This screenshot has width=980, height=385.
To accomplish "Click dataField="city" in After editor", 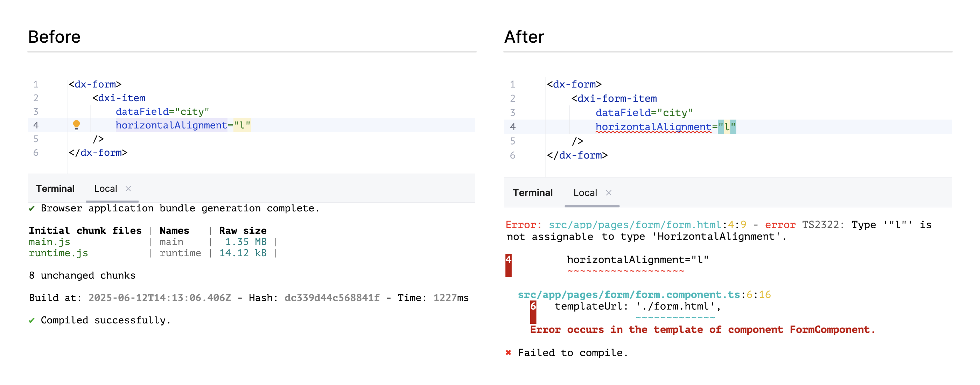I will 644,113.
